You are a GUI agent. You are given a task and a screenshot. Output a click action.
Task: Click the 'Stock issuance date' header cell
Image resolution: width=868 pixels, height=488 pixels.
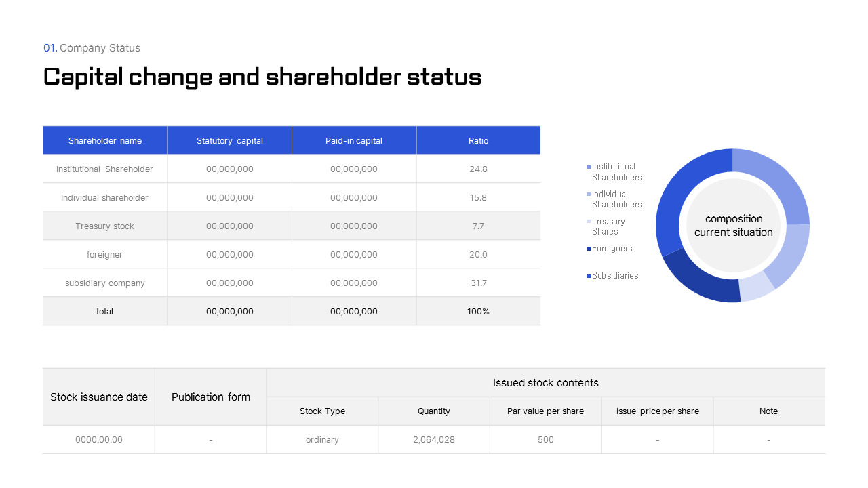point(99,397)
